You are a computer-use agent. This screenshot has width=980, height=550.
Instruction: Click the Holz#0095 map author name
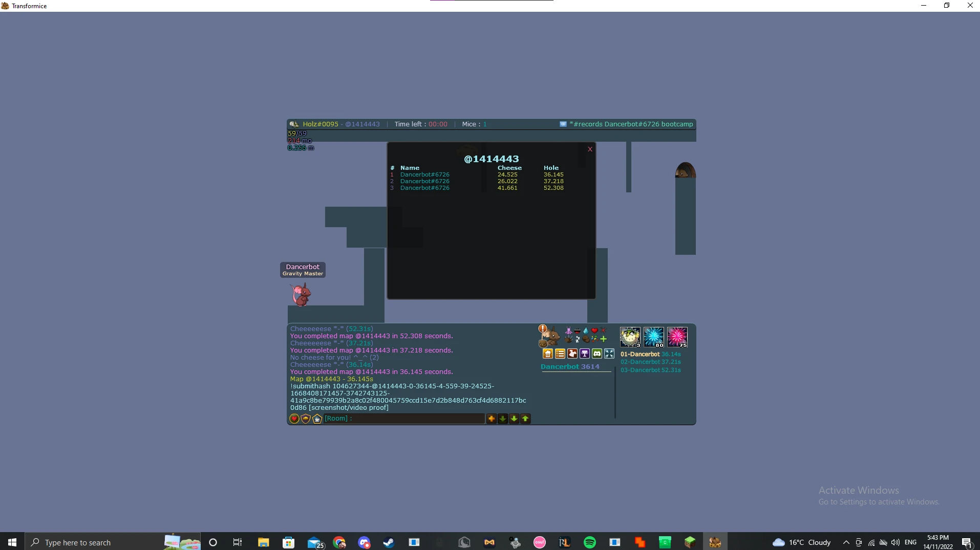321,124
